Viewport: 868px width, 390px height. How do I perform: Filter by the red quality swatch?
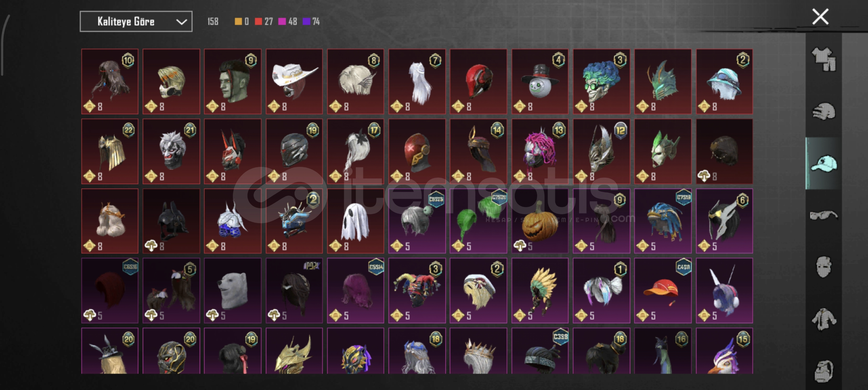tap(258, 22)
